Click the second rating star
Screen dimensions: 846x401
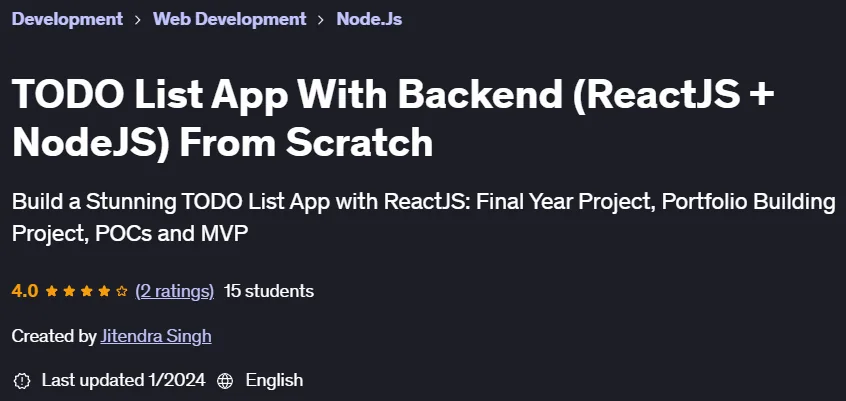click(69, 291)
